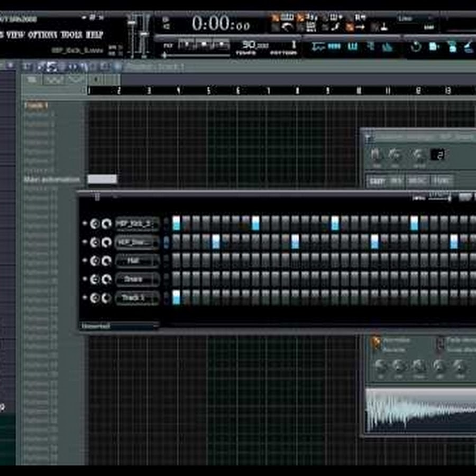Screen dimensions: 476x476
Task: Open the TOOLS menu
Action: 71,35
